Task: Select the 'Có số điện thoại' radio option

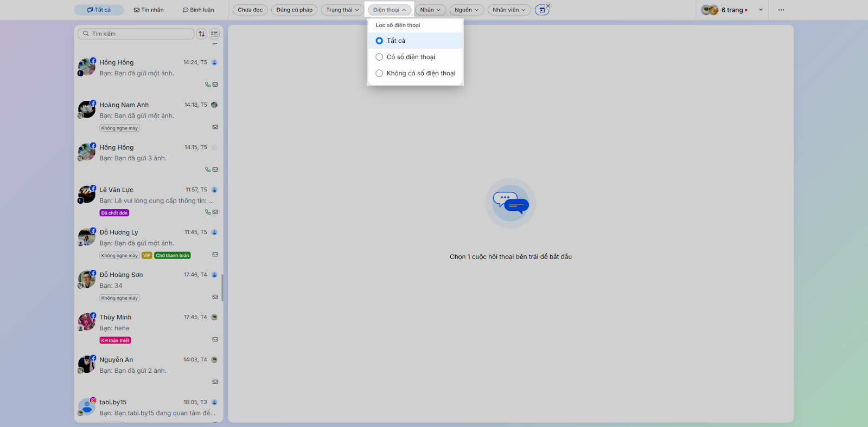Action: pyautogui.click(x=379, y=57)
